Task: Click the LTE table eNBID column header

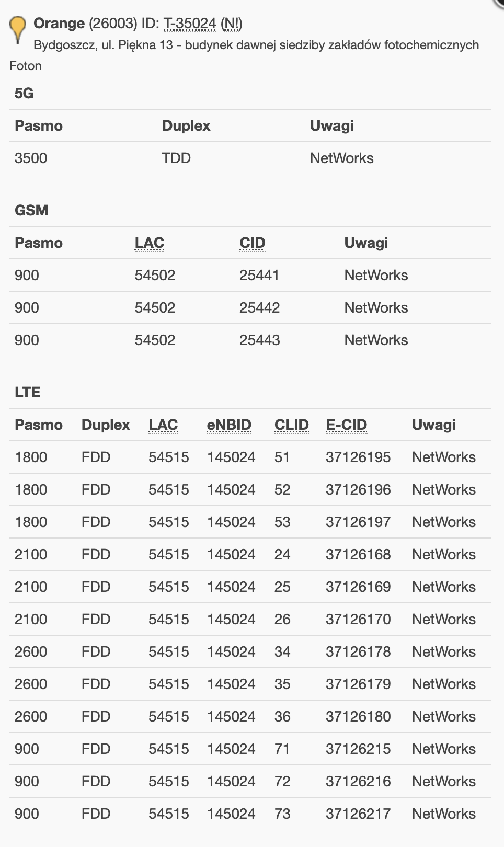Action: coord(229,425)
